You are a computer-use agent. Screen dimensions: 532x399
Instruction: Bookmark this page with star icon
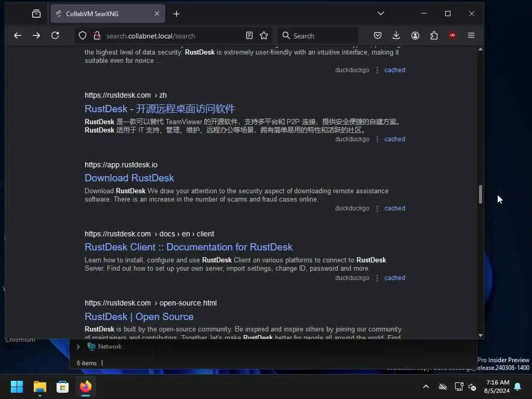(264, 36)
